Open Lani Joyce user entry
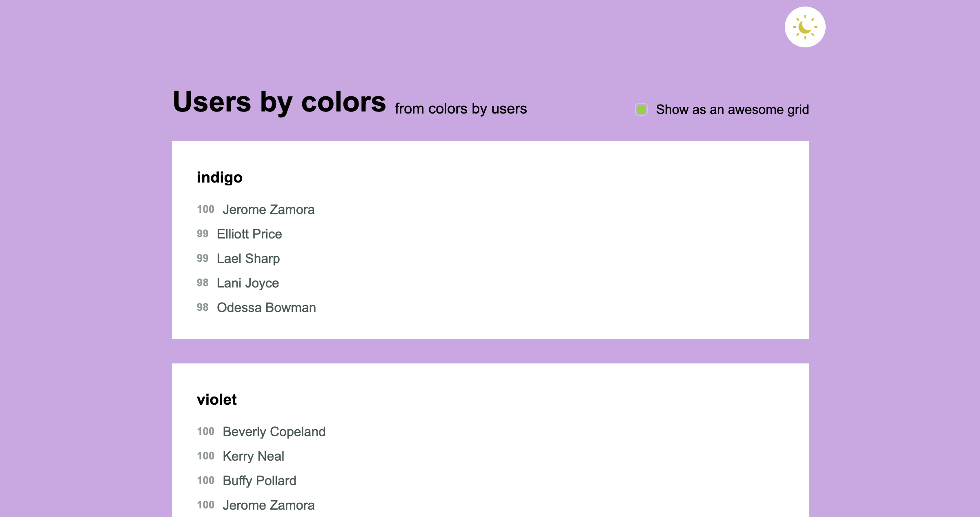The image size is (980, 517). [248, 283]
